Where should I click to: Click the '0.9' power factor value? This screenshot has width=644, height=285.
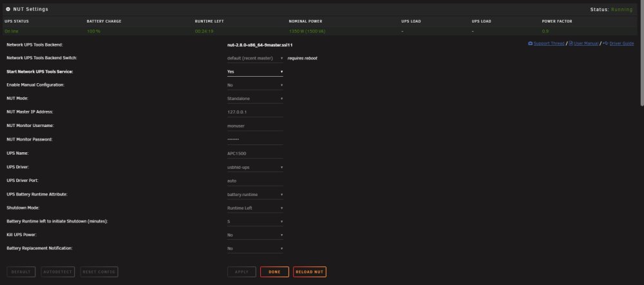[x=545, y=31]
